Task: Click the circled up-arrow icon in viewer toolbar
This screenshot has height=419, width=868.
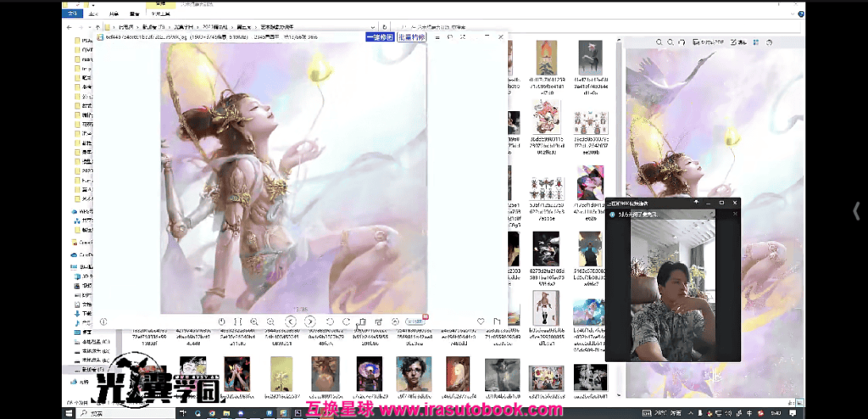Action: (395, 321)
